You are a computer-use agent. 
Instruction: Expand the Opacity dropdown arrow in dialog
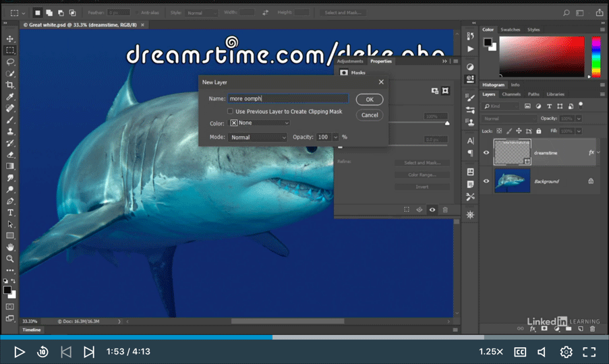pos(335,138)
